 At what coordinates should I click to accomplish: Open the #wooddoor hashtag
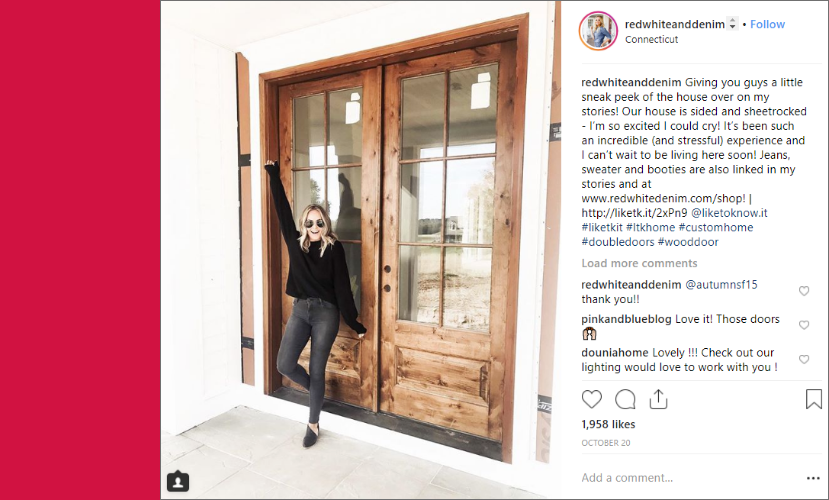tap(688, 242)
